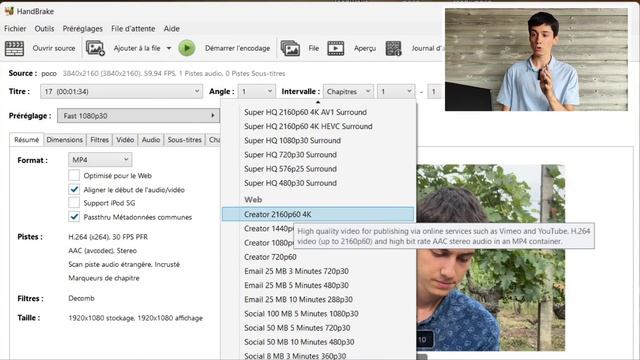640x360 pixels.
Task: Click the Ajouter à la file icon
Action: pyautogui.click(x=95, y=48)
